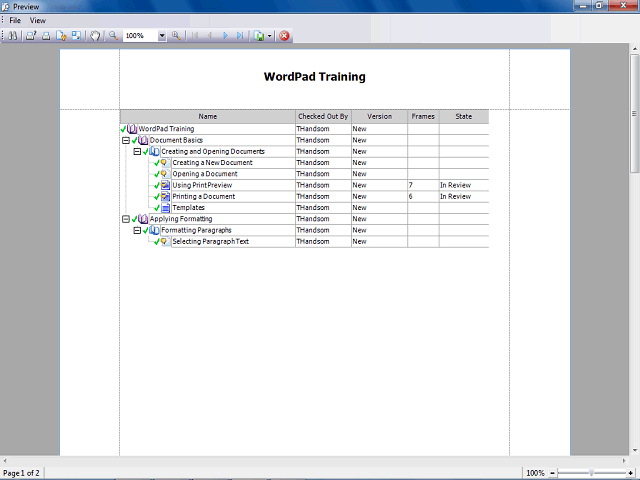The width and height of the screenshot is (640, 480).
Task: Click the vertical scrollbar down arrow
Action: (x=634, y=451)
